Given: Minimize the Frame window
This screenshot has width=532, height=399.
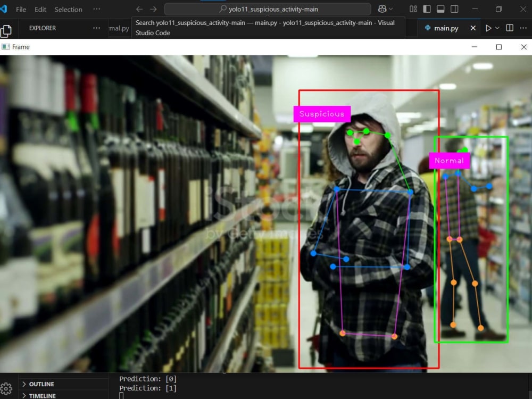Looking at the screenshot, I should click(x=475, y=47).
